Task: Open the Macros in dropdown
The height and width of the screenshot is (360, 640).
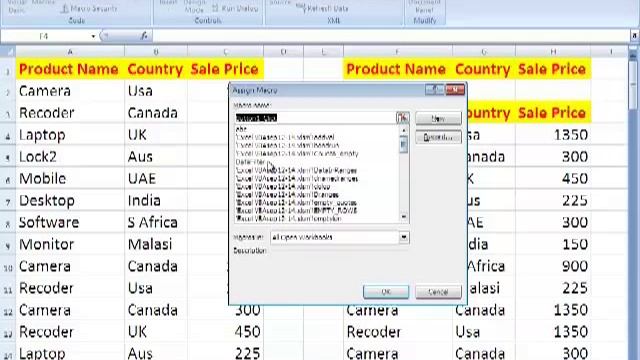Action: 404,237
